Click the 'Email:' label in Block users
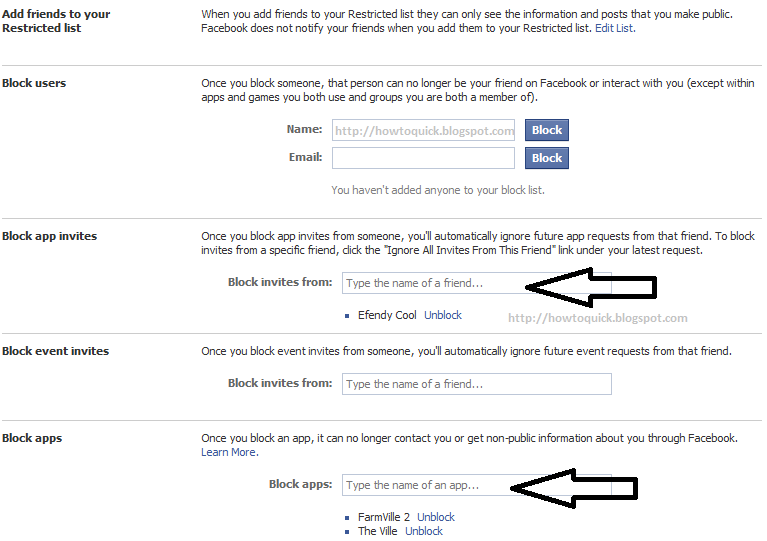This screenshot has width=767, height=541. pos(305,157)
